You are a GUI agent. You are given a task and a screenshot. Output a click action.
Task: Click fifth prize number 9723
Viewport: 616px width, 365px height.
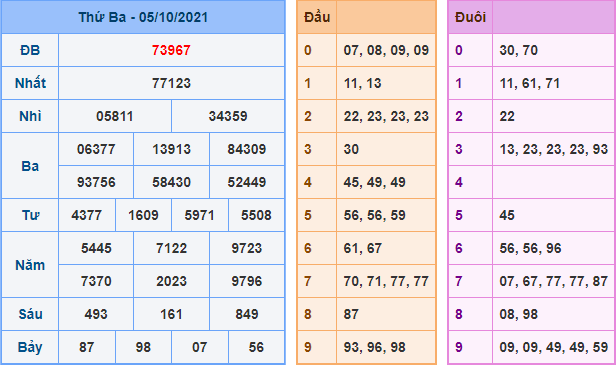(247, 248)
